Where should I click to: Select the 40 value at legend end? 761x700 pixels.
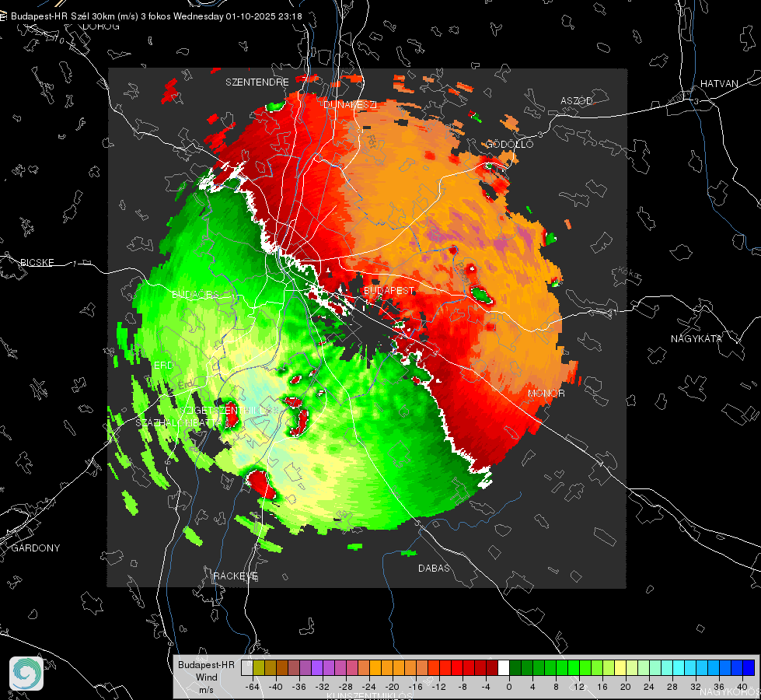click(x=742, y=687)
